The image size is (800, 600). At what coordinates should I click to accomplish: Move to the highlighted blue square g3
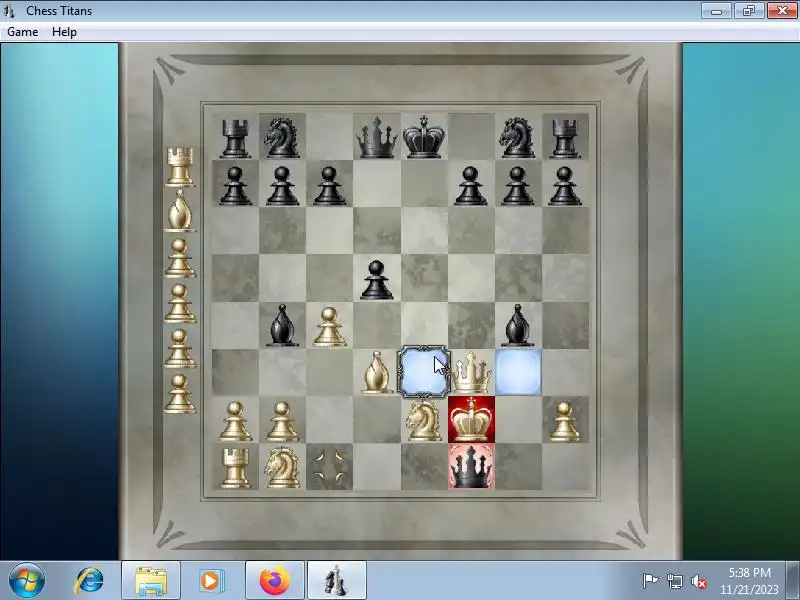(518, 372)
